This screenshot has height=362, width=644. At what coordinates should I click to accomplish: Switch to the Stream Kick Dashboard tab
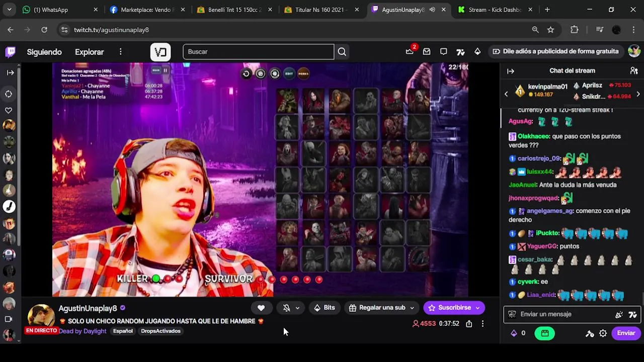496,10
